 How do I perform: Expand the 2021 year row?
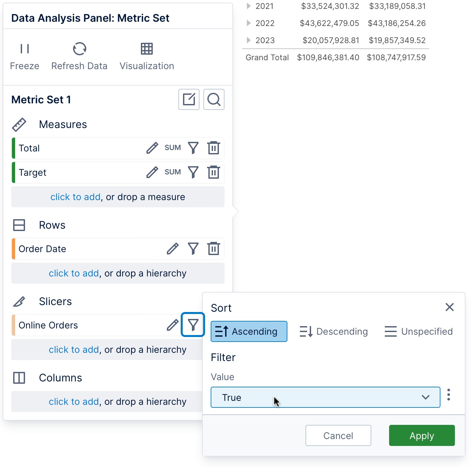248,6
